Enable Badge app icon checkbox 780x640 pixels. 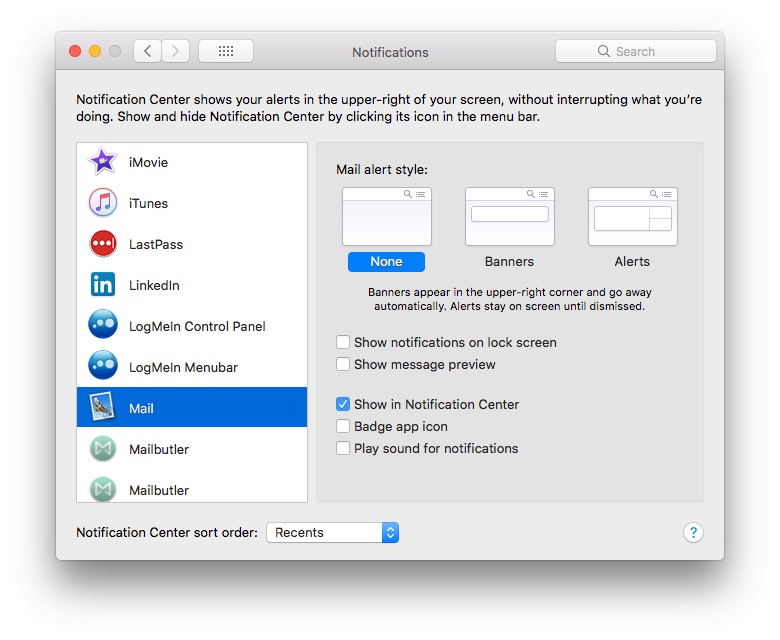pos(343,426)
